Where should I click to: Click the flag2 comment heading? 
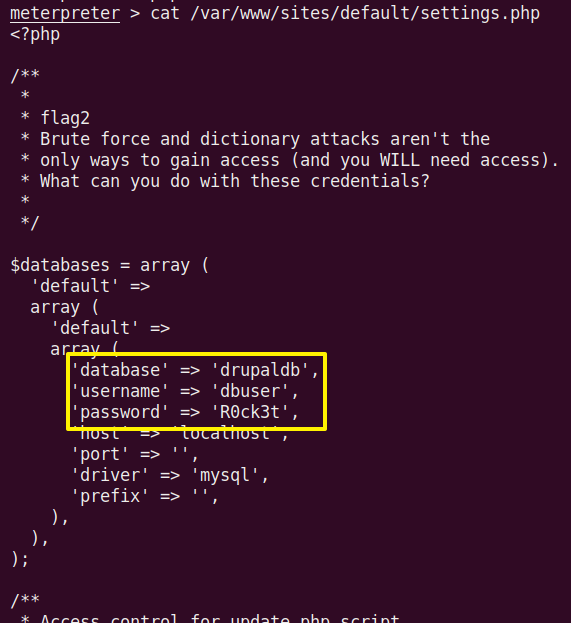click(65, 118)
